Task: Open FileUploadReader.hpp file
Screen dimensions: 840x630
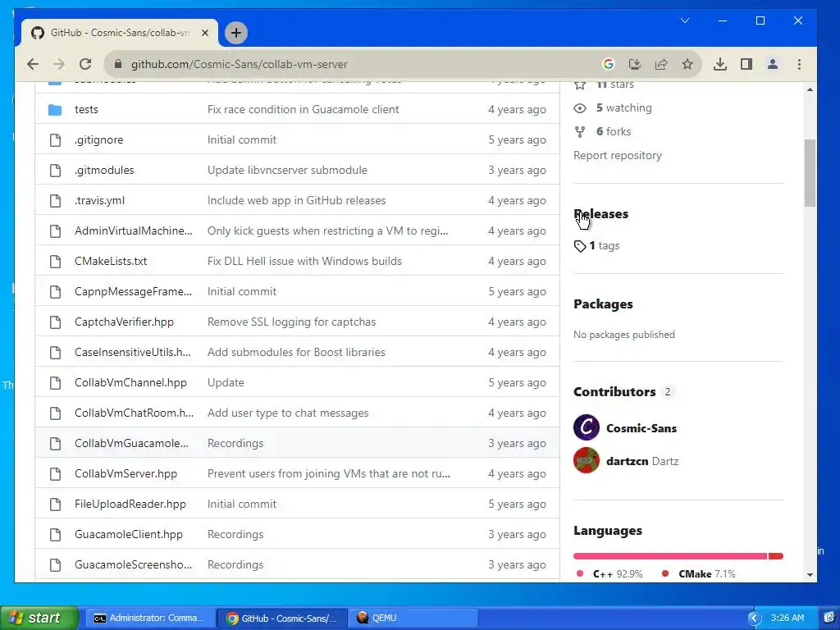Action: [x=130, y=504]
